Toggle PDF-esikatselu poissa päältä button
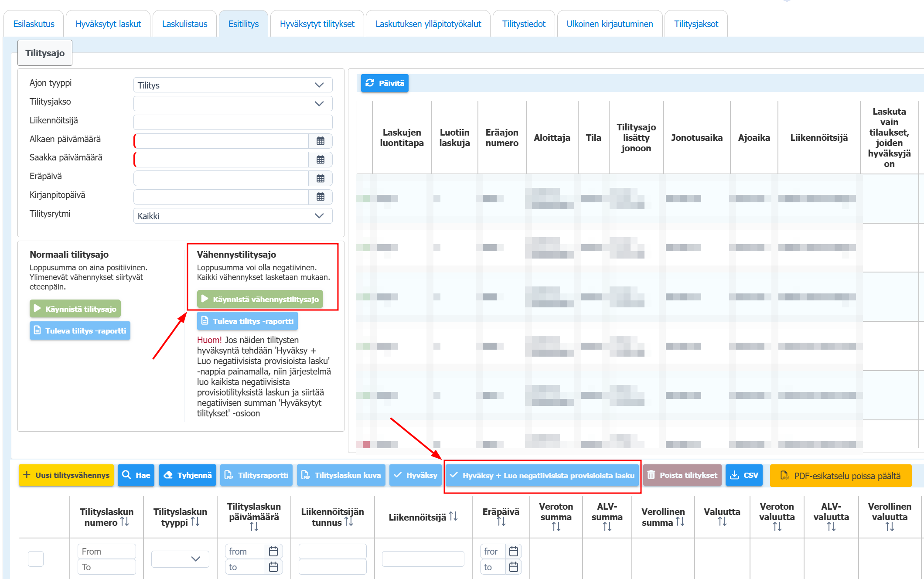The width and height of the screenshot is (924, 579). click(840, 476)
